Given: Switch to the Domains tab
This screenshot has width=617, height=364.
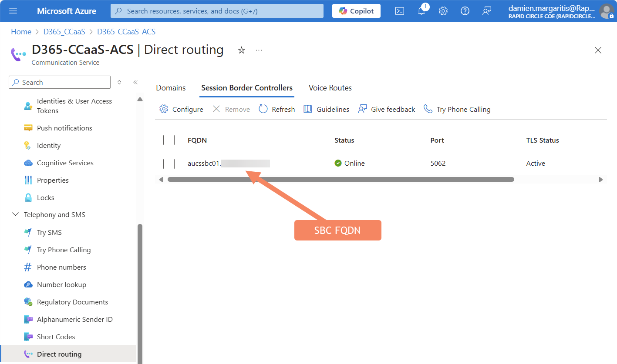Looking at the screenshot, I should pyautogui.click(x=171, y=88).
